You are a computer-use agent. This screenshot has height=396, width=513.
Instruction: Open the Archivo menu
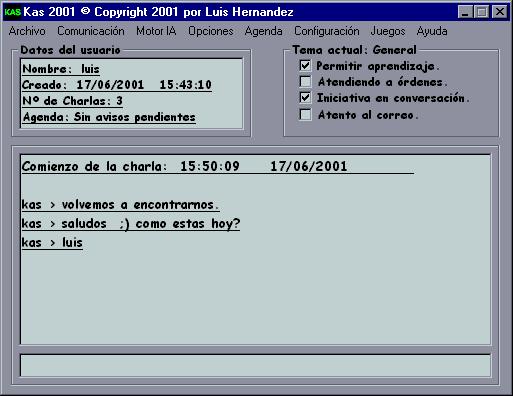pyautogui.click(x=27, y=31)
